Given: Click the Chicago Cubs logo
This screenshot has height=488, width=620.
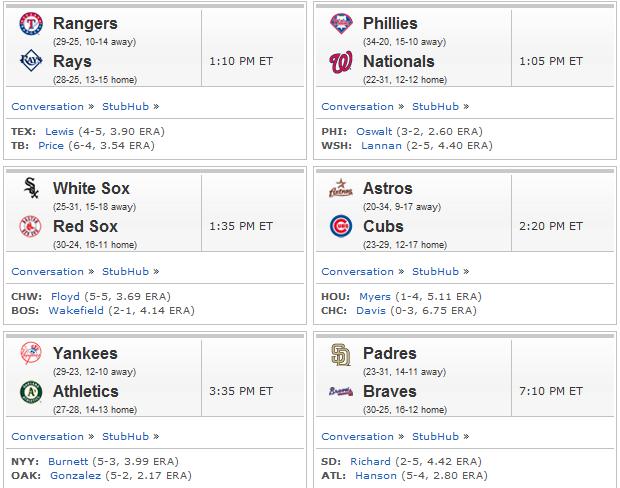Looking at the screenshot, I should tap(341, 226).
